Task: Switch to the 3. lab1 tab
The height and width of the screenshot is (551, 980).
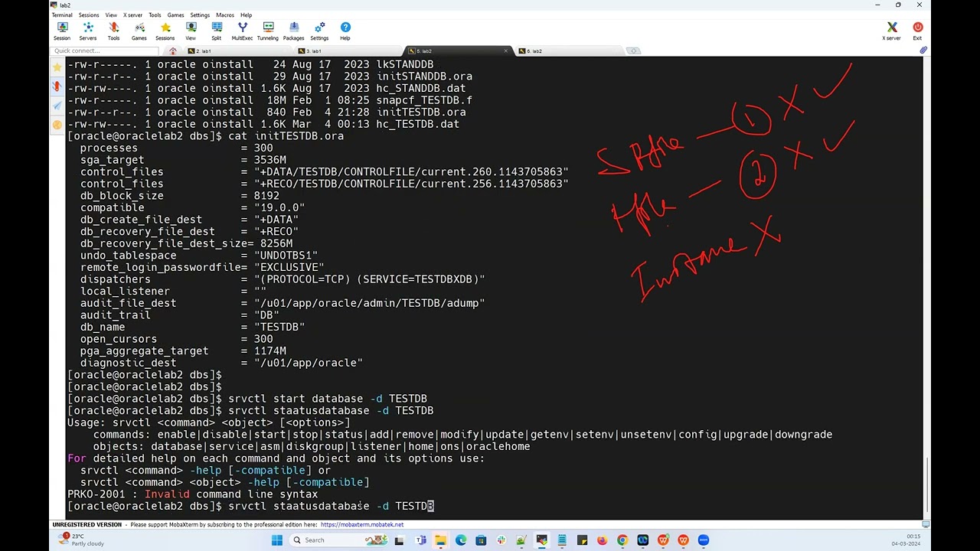Action: [348, 51]
